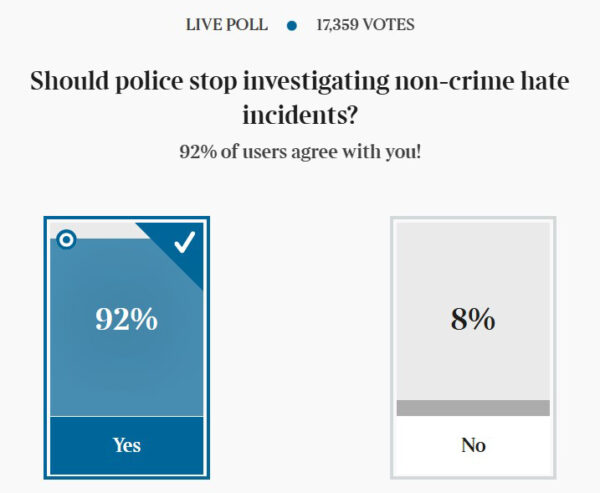Screen dimensions: 600x493
Task: Click the '92% of users agree' message
Action: (x=300, y=152)
